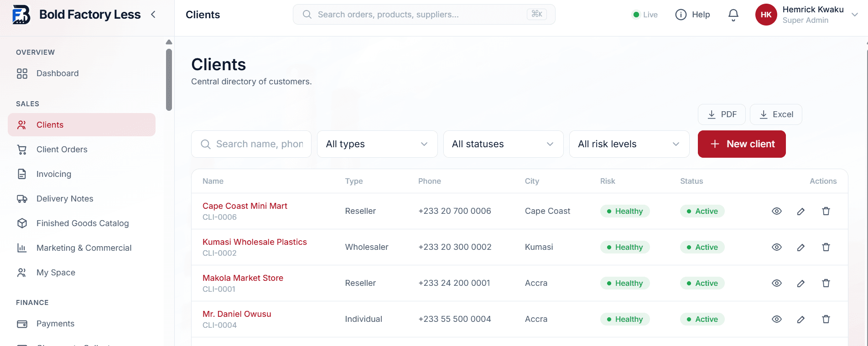Delete Cape Coast Mini Mart with trash icon
The height and width of the screenshot is (346, 868).
(826, 211)
